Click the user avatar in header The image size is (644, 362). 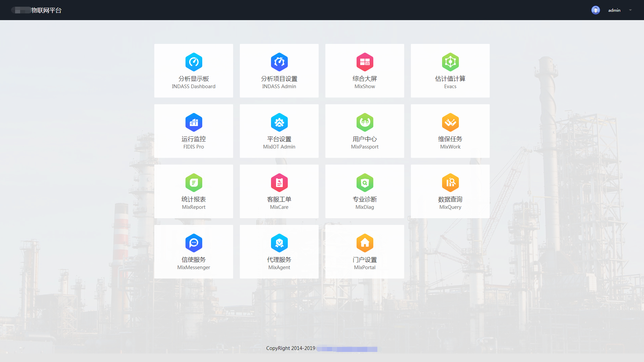595,10
